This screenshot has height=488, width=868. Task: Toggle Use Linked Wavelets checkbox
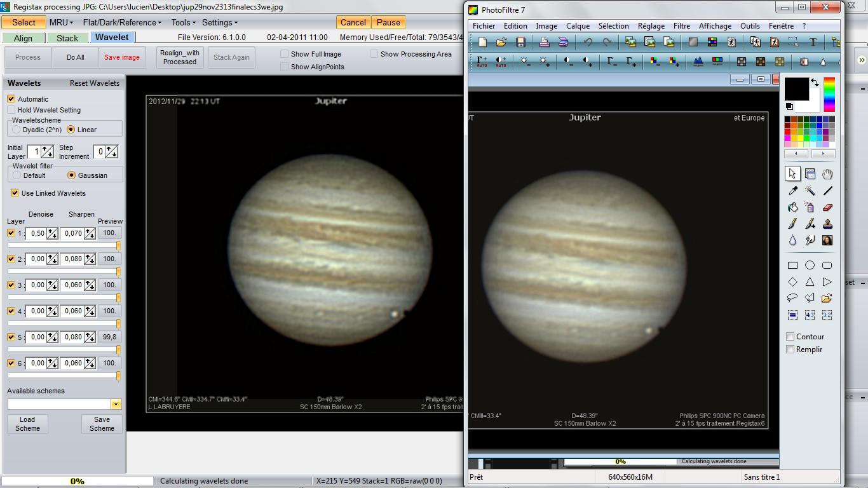pos(15,193)
